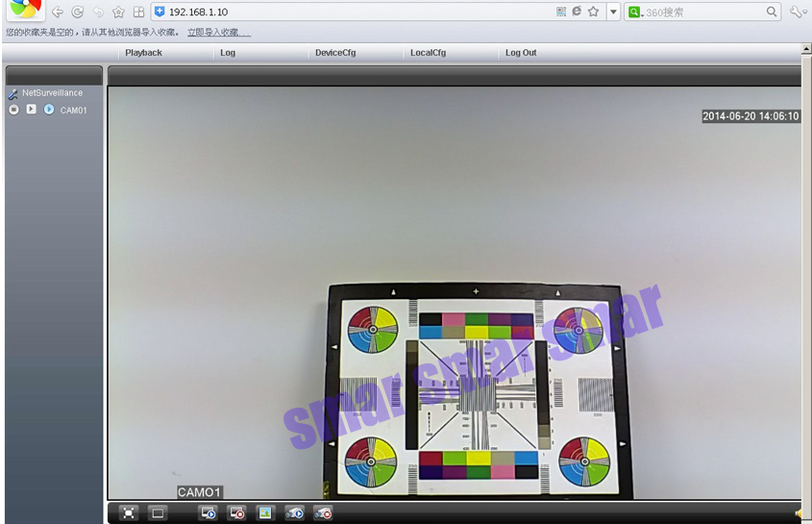
Task: Open the browser wrench tools menu
Action: point(797,12)
